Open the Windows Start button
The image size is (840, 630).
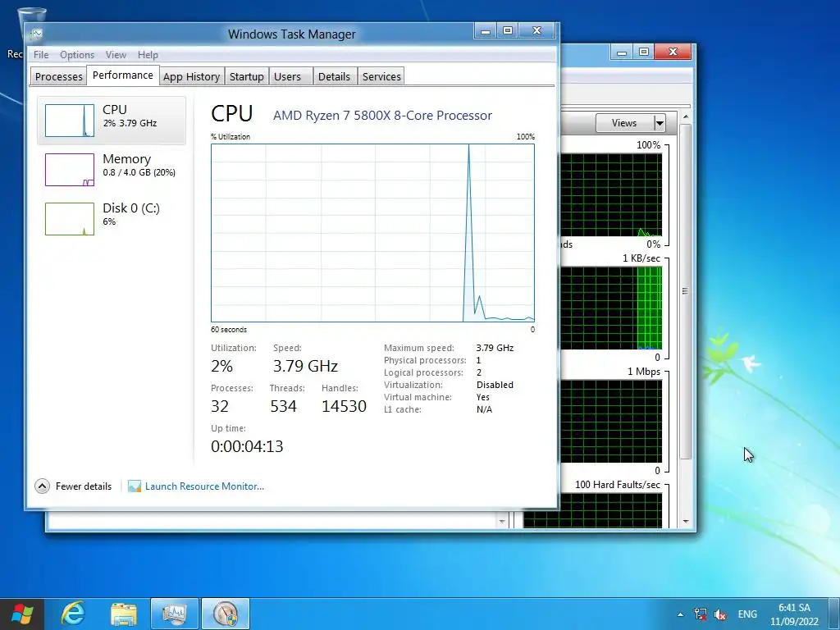pyautogui.click(x=22, y=614)
